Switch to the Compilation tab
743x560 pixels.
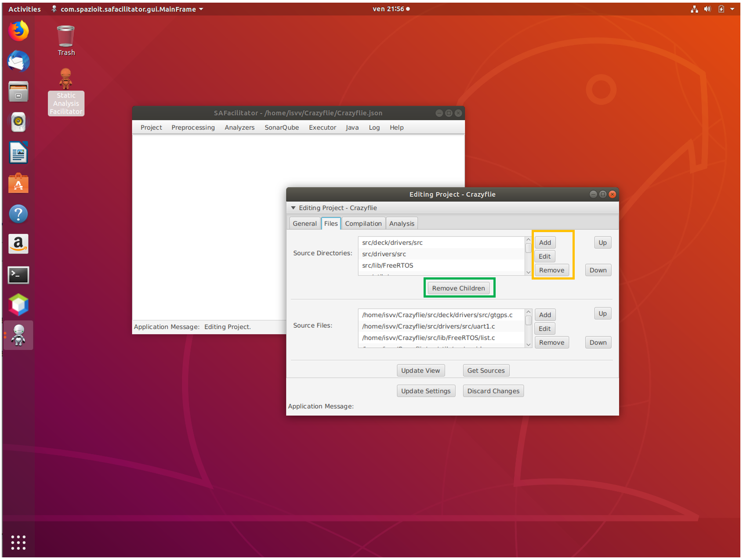pos(363,223)
